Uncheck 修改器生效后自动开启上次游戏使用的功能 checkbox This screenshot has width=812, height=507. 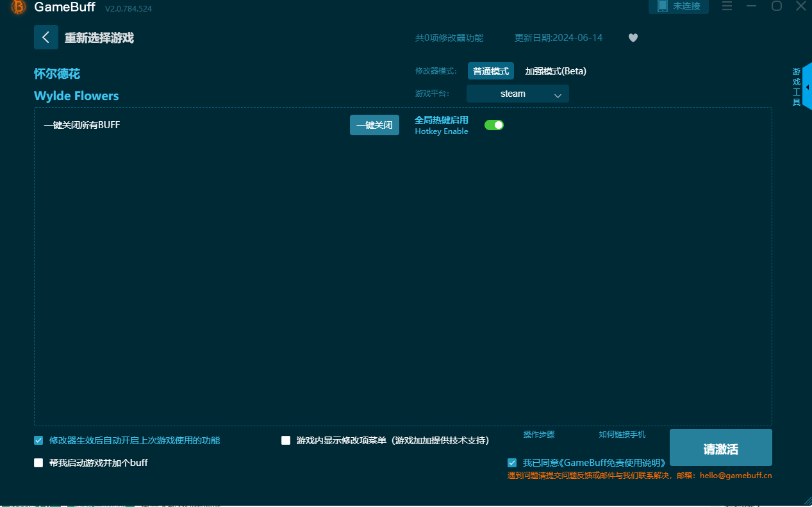(38, 440)
